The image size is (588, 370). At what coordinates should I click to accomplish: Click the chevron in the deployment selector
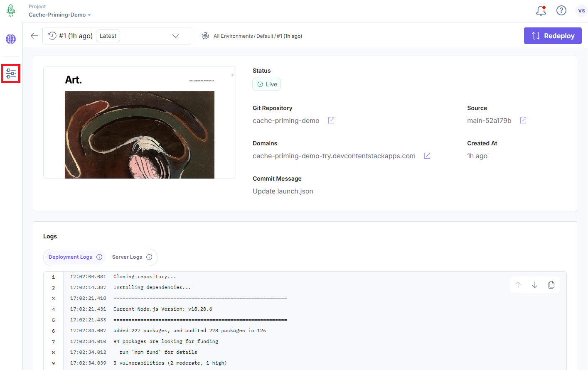point(176,36)
